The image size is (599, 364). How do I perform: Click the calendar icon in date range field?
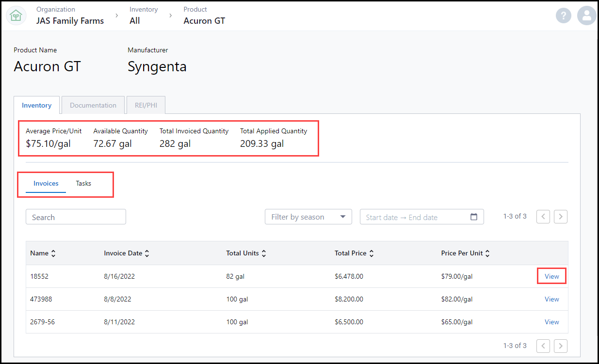pos(474,217)
